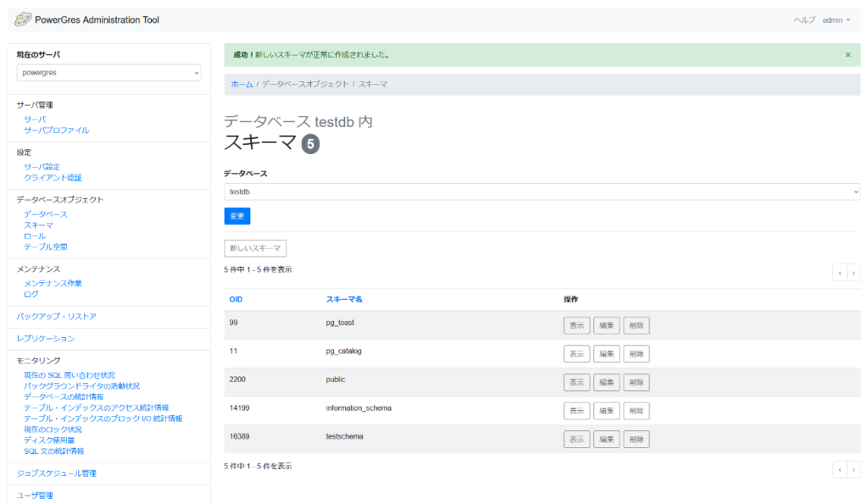Click the schema count badge 5
Image resolution: width=868 pixels, height=504 pixels.
[310, 144]
